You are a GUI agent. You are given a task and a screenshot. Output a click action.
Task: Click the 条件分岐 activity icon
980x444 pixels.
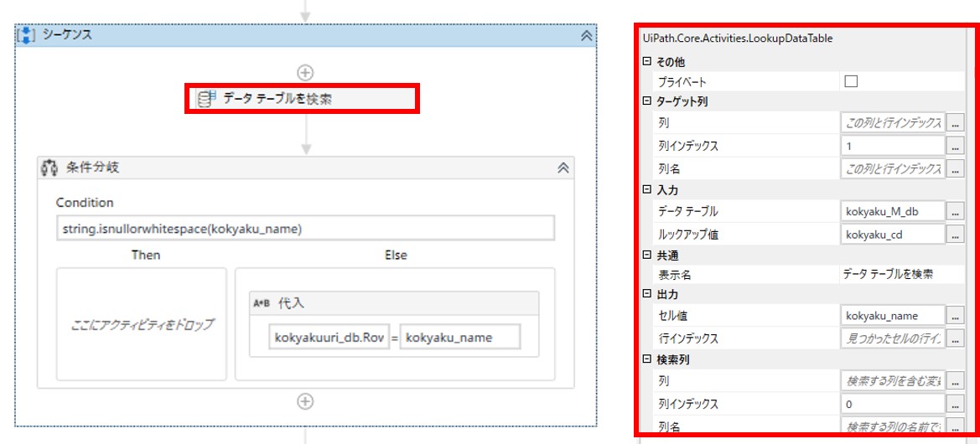tap(49, 168)
